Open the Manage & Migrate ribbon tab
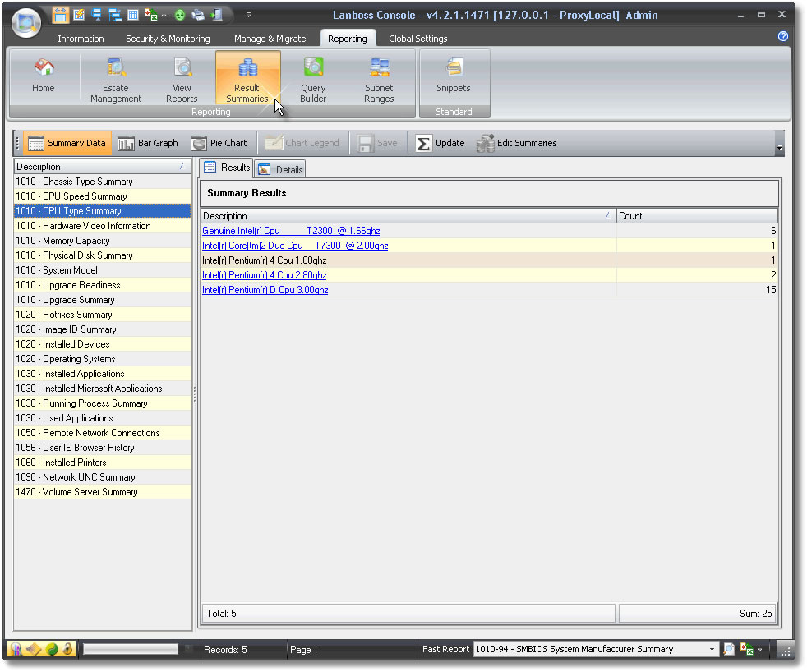Image resolution: width=807 pixels, height=672 pixels. 270,39
